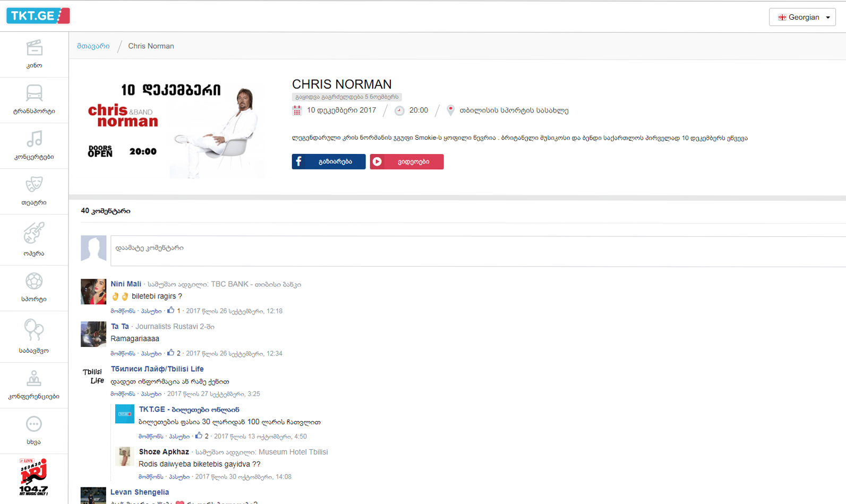Click the thumbs-up icon on Nini Mali's comment

point(170,310)
